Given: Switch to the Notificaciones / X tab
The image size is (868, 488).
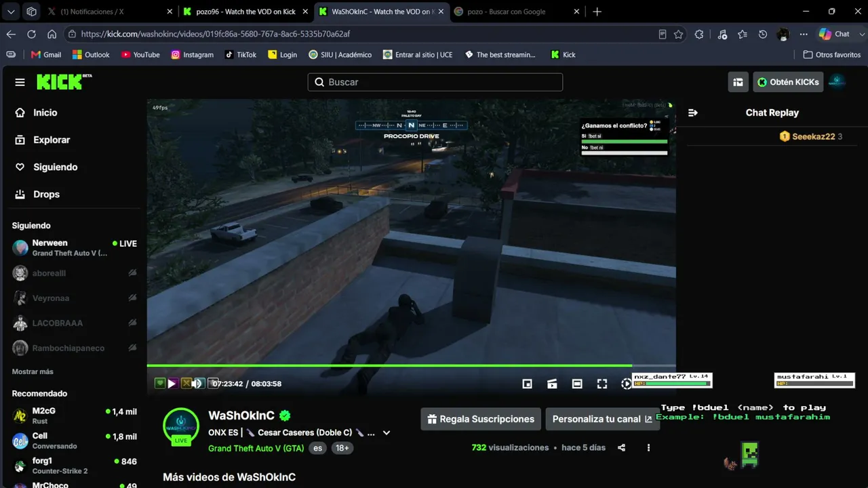Looking at the screenshot, I should pos(111,12).
